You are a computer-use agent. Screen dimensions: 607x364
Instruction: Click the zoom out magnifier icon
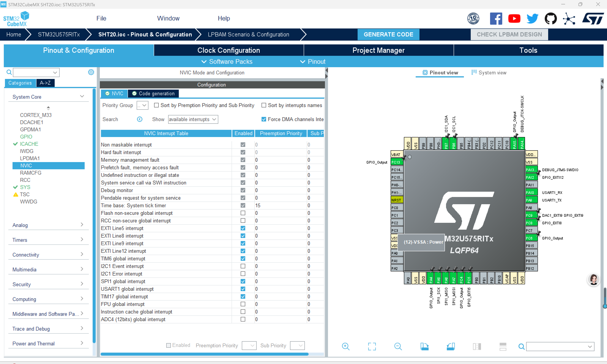click(x=398, y=346)
